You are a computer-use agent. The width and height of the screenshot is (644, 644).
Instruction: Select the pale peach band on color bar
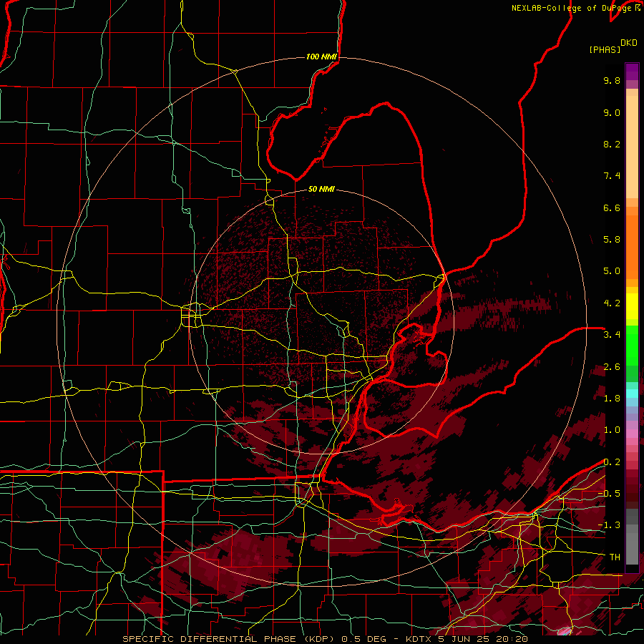tap(632, 147)
